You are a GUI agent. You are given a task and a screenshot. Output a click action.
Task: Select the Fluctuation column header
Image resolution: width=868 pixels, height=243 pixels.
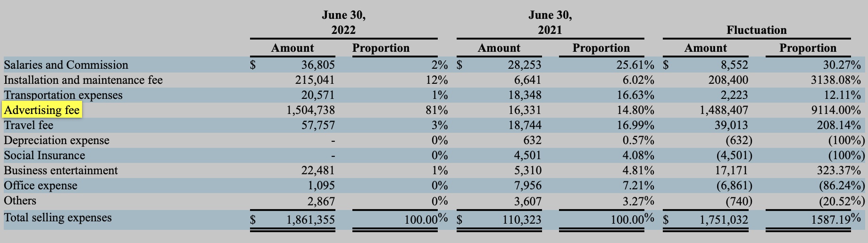click(x=757, y=30)
